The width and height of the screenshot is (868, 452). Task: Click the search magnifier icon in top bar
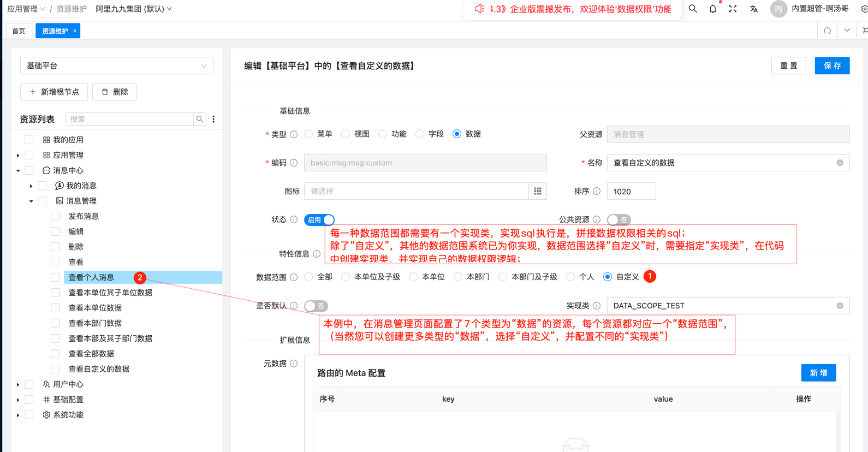693,9
